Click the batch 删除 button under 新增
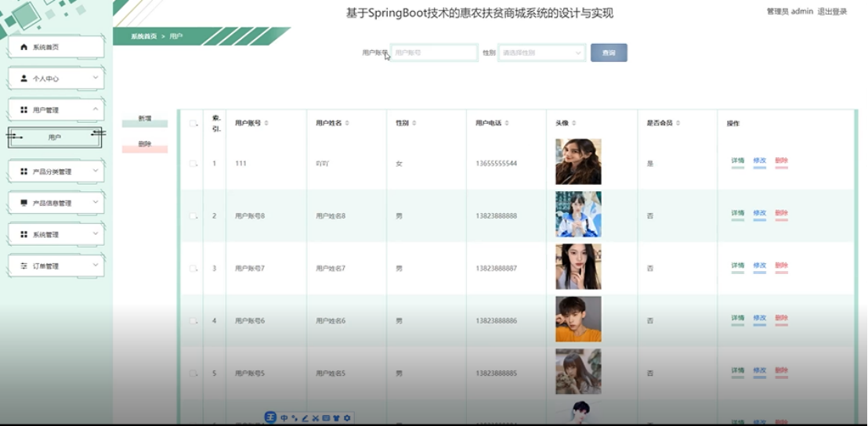The image size is (868, 426). pos(144,146)
